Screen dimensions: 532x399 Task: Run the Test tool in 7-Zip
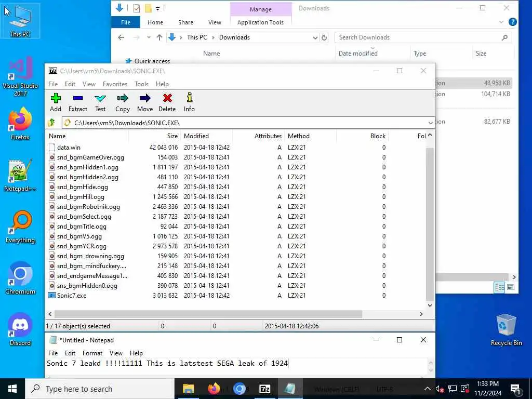(100, 102)
